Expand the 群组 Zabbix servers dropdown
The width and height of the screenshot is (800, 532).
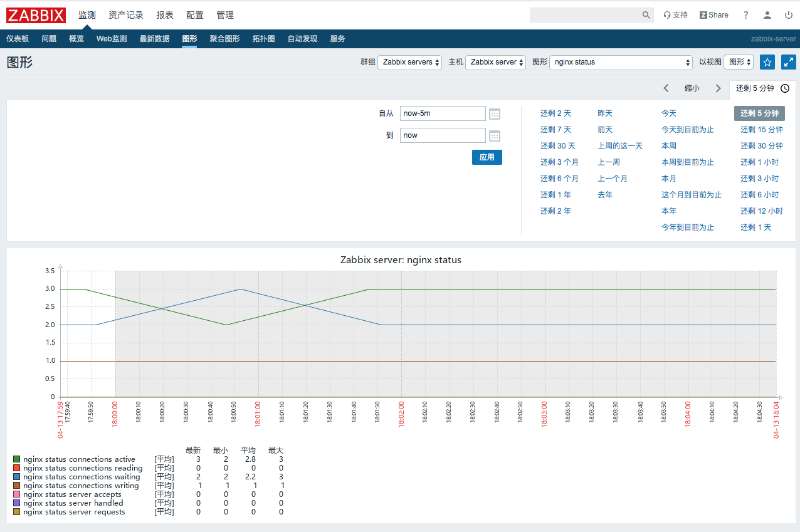coord(409,62)
